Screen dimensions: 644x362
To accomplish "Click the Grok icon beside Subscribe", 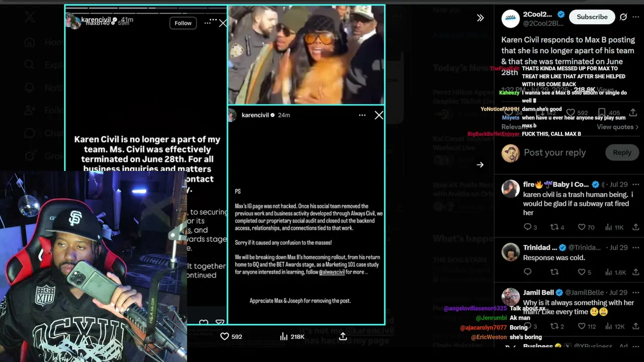I will pyautogui.click(x=623, y=17).
